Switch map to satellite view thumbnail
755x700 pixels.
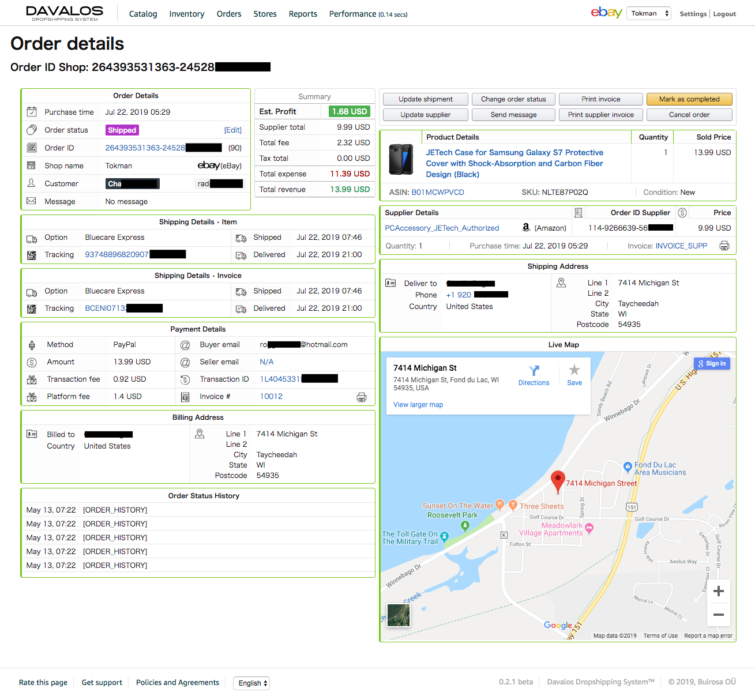(399, 615)
